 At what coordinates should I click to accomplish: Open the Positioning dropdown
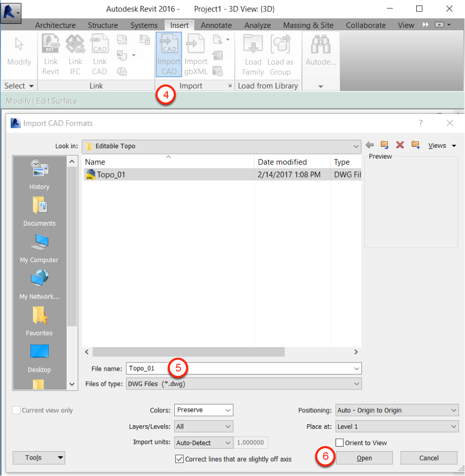click(397, 410)
